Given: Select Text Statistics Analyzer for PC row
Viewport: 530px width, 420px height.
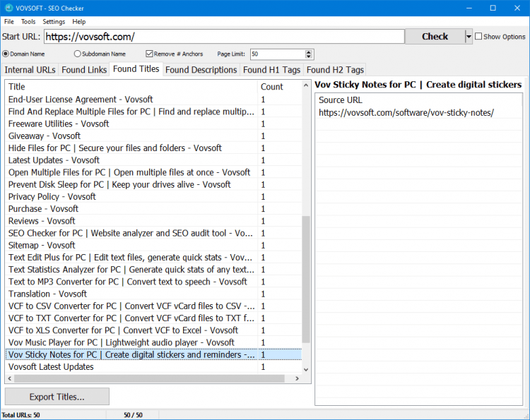Looking at the screenshot, I should point(153,270).
